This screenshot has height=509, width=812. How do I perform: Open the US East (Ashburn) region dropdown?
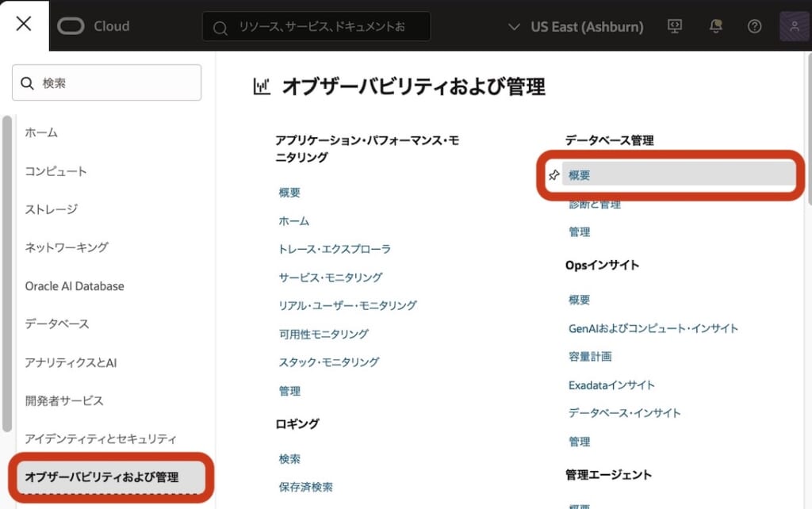(576, 26)
